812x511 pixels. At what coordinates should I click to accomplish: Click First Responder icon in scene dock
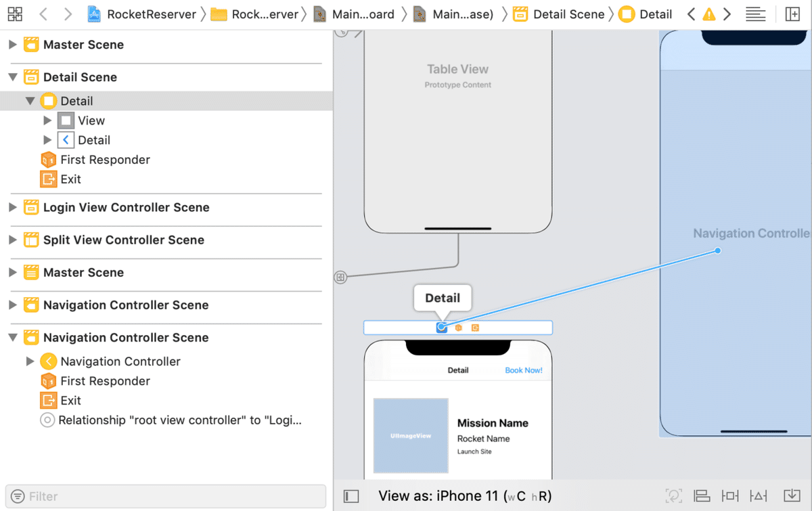pos(458,328)
